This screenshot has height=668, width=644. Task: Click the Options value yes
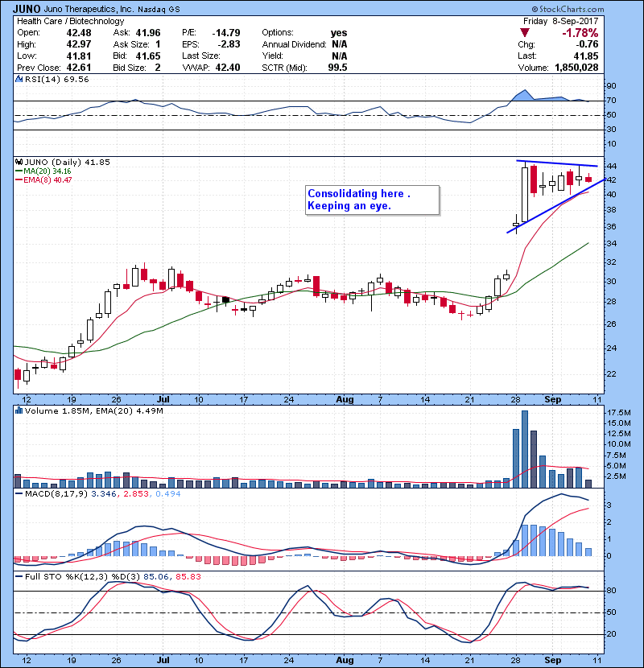[x=339, y=33]
